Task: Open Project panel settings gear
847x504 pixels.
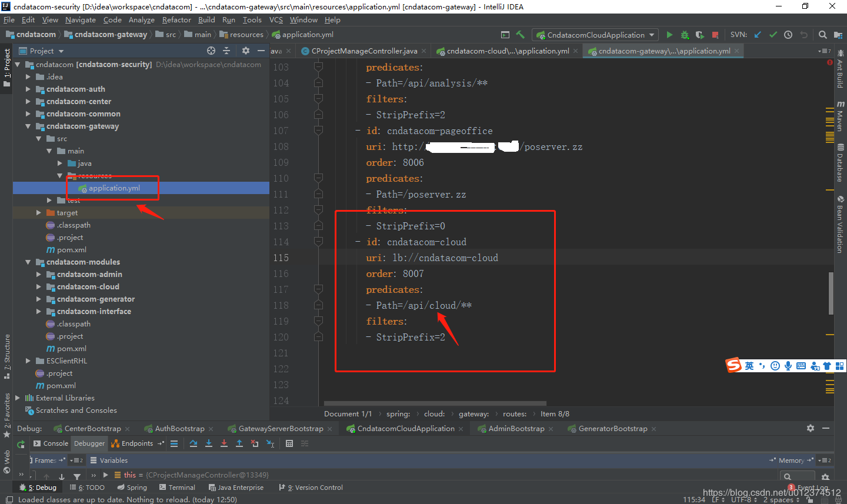Action: click(x=246, y=51)
